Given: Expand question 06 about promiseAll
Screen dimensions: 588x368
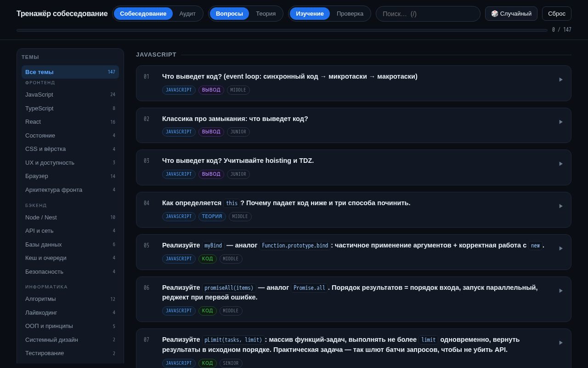Looking at the screenshot, I should coord(353,299).
